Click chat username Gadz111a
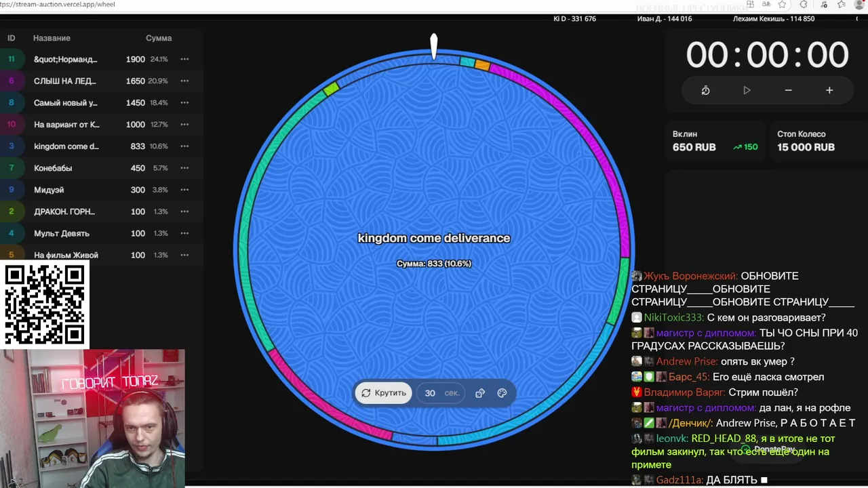Screen dimensions: 868x488 pyautogui.click(x=679, y=480)
